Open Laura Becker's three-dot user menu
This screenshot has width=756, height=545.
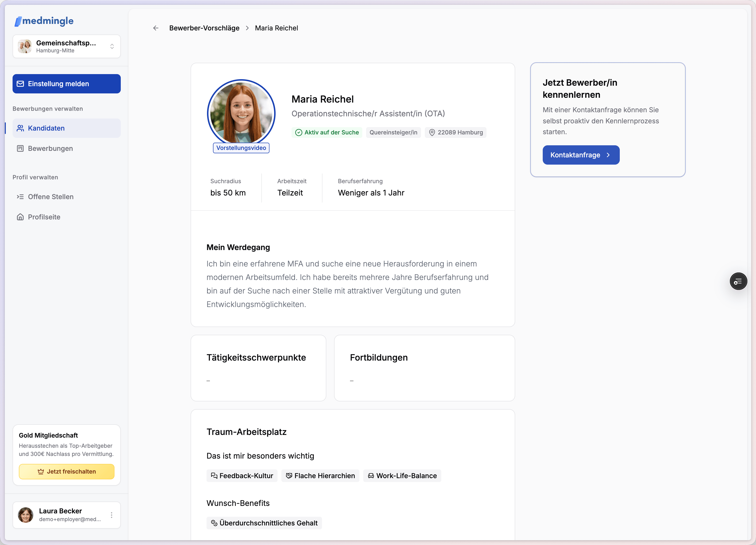click(x=112, y=515)
